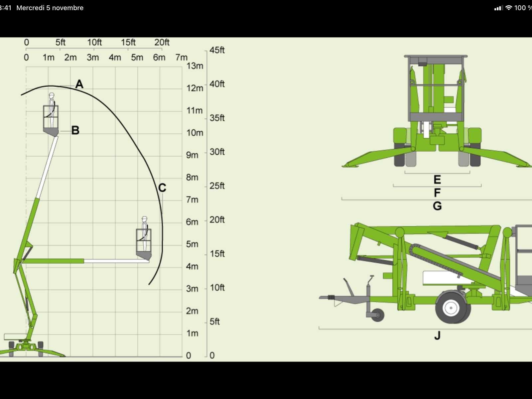Tap the Wi-Fi icon in status bar

click(x=509, y=8)
